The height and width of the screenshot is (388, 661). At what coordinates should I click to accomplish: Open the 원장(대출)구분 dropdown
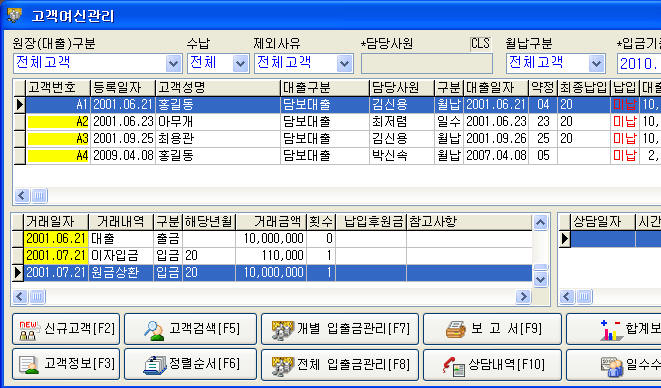pyautogui.click(x=173, y=64)
